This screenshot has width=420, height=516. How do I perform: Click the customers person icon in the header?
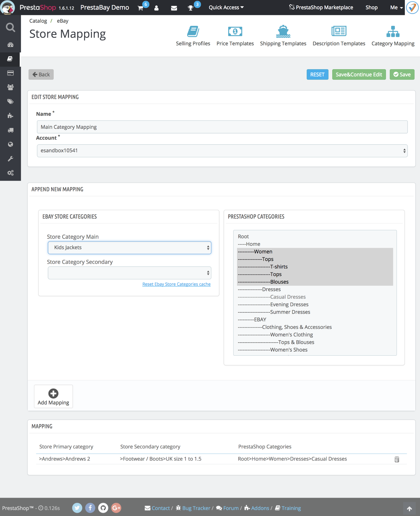tap(156, 8)
